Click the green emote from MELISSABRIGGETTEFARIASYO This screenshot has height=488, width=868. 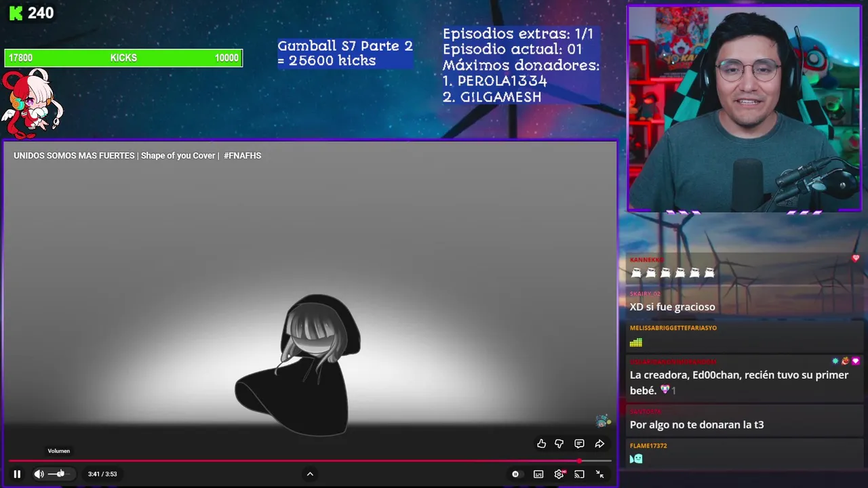[635, 342]
